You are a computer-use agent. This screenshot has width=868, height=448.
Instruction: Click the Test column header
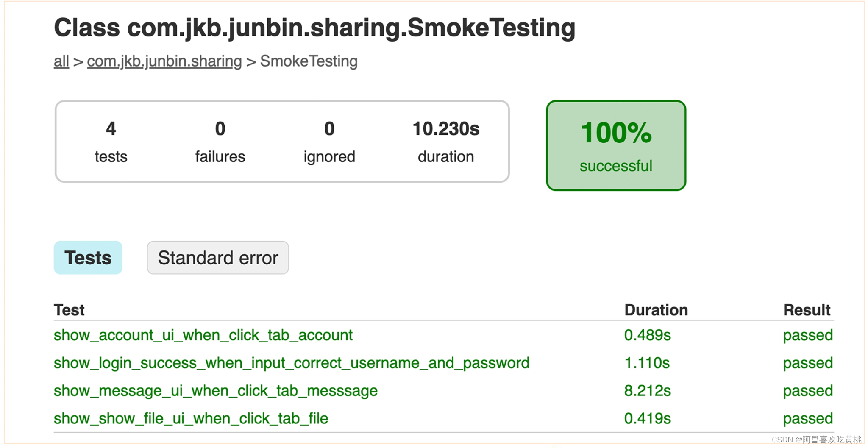click(69, 310)
